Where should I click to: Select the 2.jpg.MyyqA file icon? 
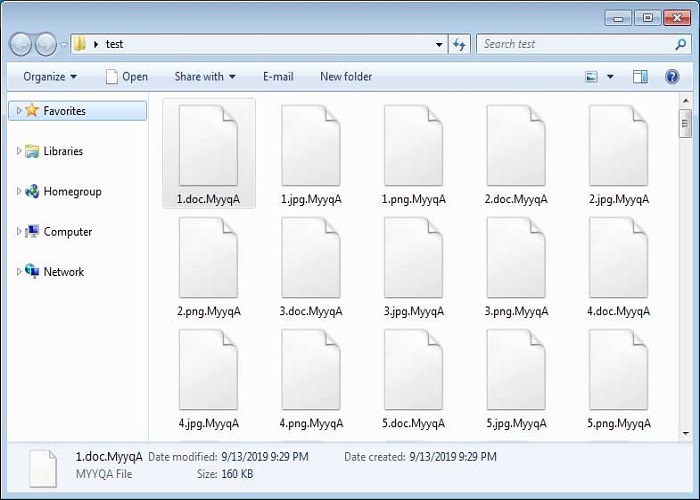[x=618, y=146]
